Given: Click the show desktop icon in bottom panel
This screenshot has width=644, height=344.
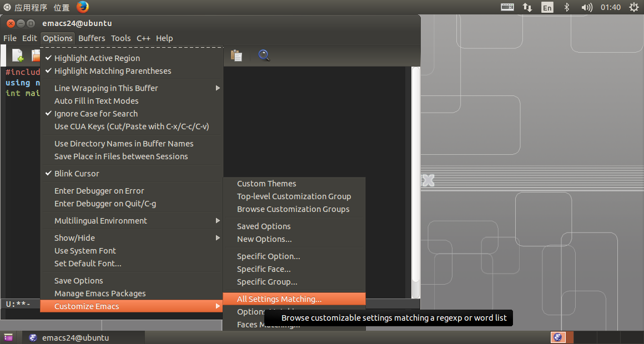Looking at the screenshot, I should tap(8, 337).
